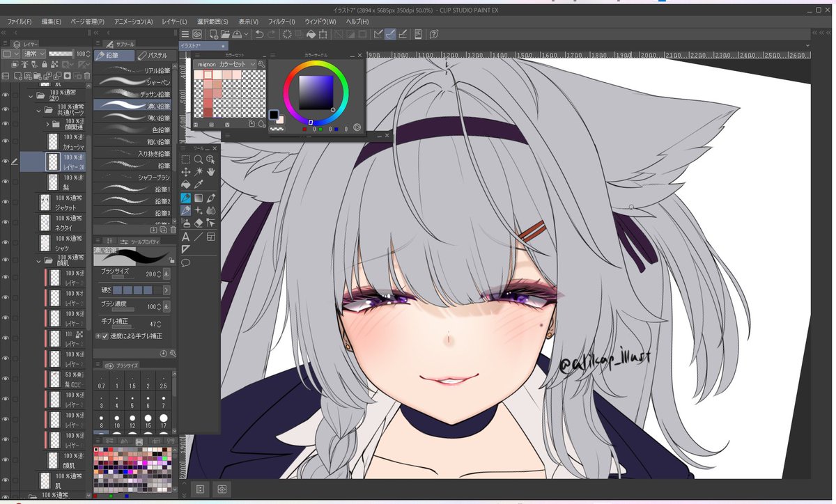Image resolution: width=836 pixels, height=504 pixels.
Task: Open the blending mode 通常 dropdown
Action: point(33,54)
